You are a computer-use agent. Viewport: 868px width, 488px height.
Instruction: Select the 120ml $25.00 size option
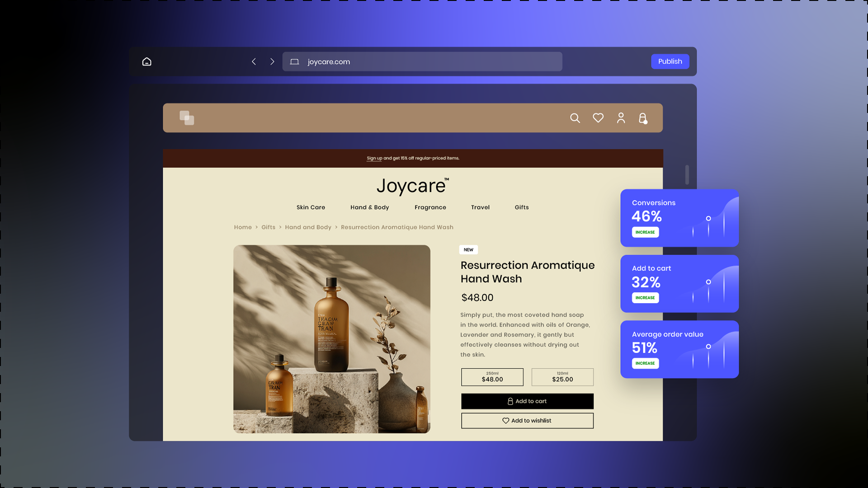tap(562, 377)
